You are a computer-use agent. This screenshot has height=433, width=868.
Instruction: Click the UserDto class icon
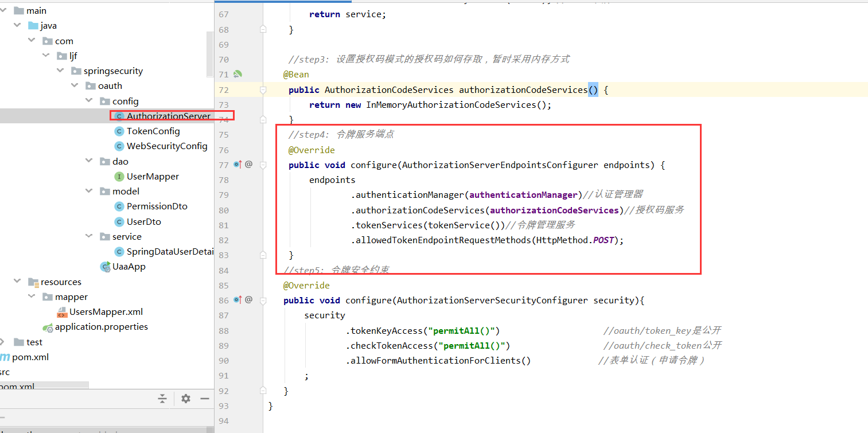click(119, 222)
